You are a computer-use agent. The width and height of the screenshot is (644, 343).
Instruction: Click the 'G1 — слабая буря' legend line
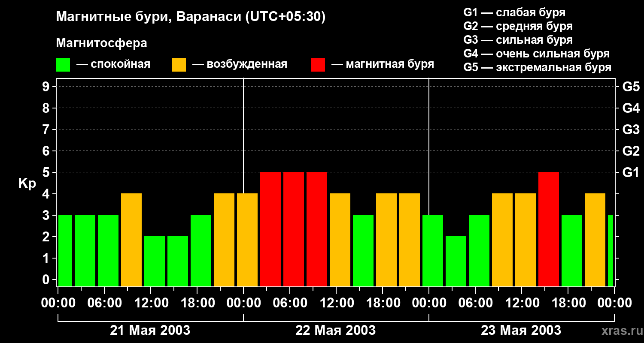pos(514,12)
